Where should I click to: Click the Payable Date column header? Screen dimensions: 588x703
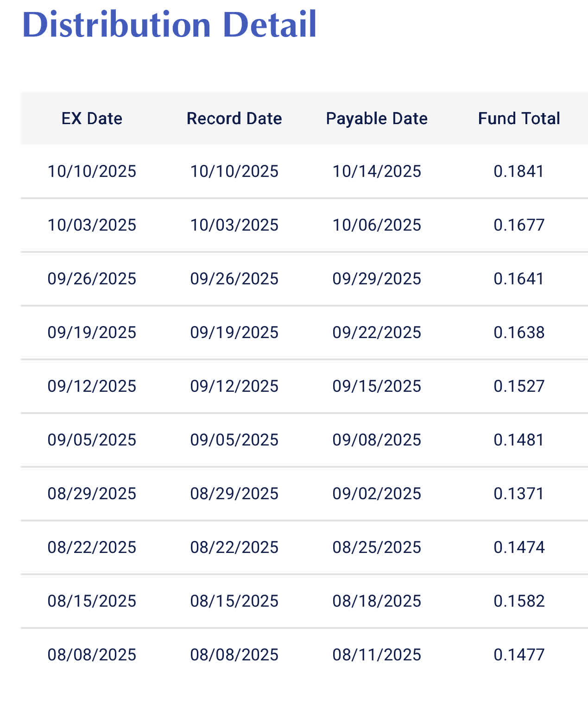click(377, 119)
